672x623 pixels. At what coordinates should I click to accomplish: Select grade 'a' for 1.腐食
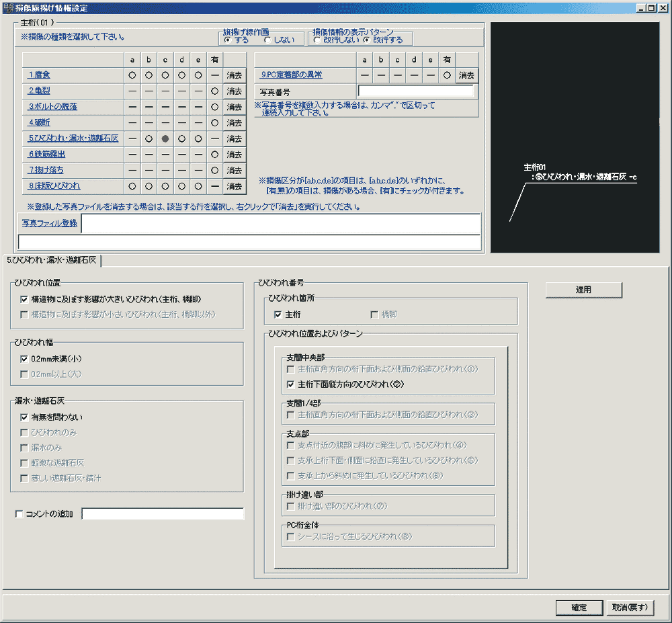pyautogui.click(x=132, y=75)
